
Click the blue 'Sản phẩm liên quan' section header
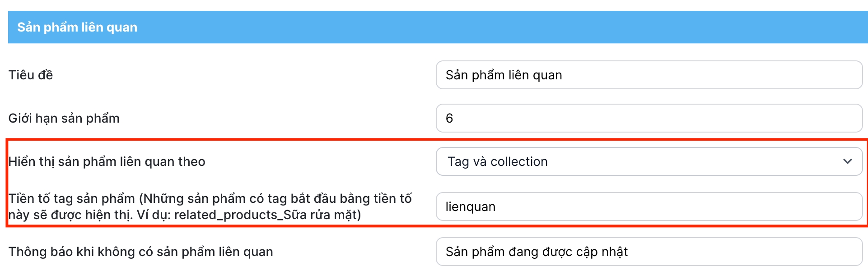(x=77, y=27)
